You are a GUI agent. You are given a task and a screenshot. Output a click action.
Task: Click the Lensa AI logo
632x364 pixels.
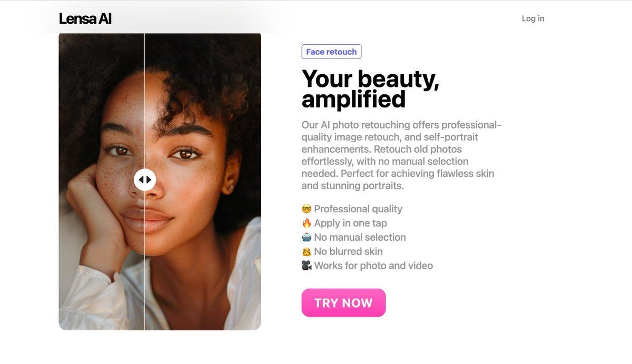click(85, 18)
